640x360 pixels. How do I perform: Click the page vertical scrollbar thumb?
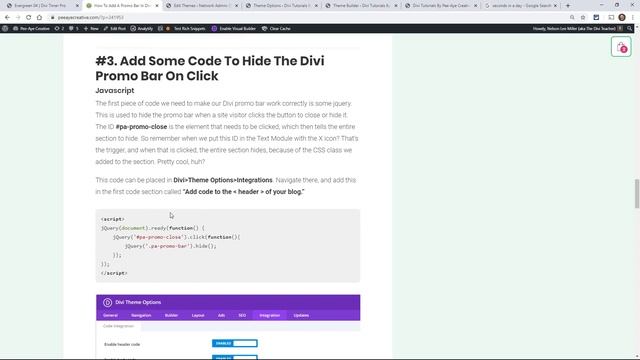pyautogui.click(x=637, y=193)
